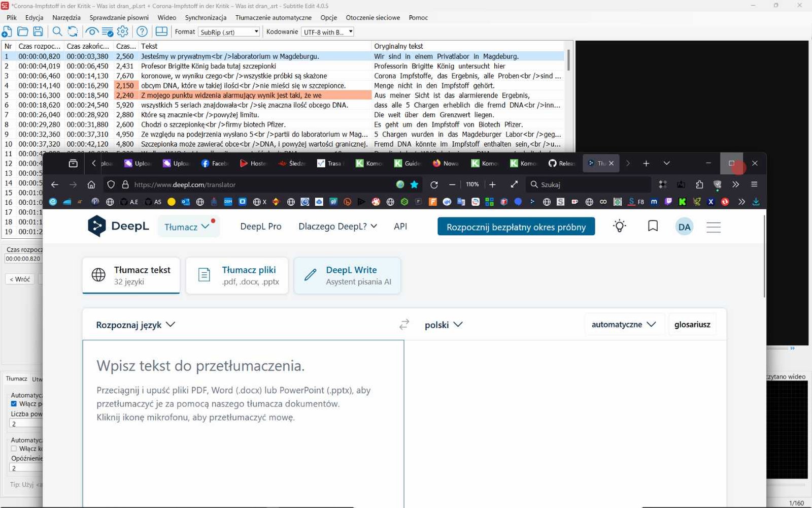Open visual sync via the eye icon

(91, 31)
